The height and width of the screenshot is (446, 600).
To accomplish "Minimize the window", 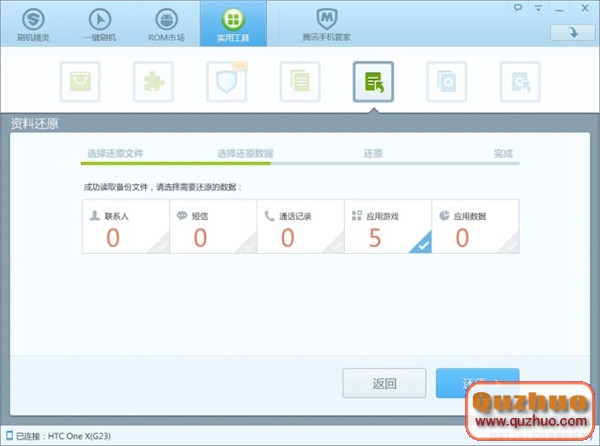I will tap(559, 9).
